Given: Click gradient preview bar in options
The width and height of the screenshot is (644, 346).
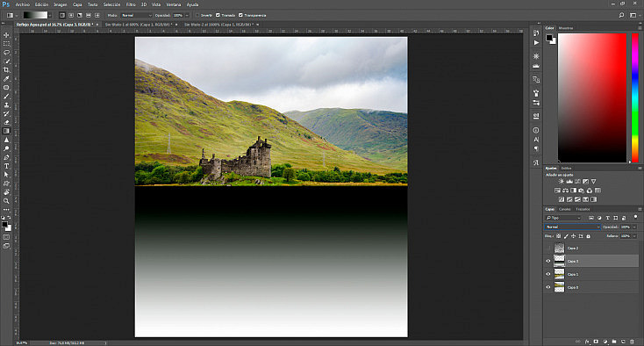Looking at the screenshot, I should click(x=35, y=15).
